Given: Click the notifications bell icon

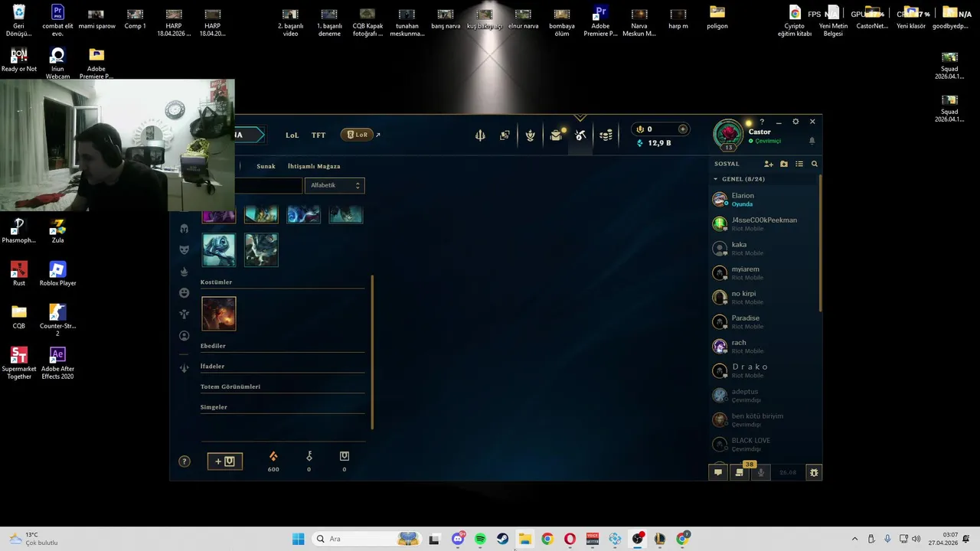Looking at the screenshot, I should 812,141.
